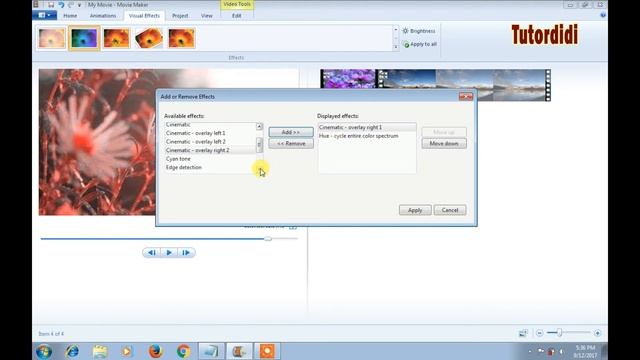Advance to next frame
The height and width of the screenshot is (360, 640).
coord(186,253)
